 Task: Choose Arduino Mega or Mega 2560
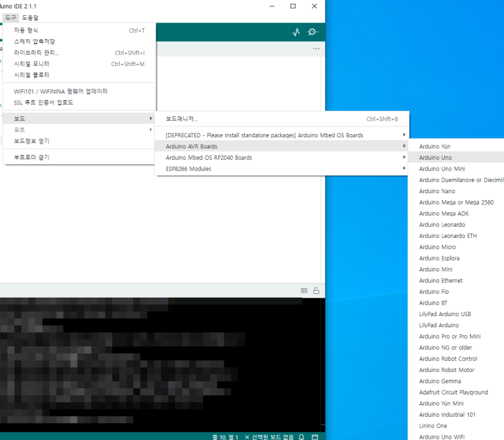(x=456, y=202)
